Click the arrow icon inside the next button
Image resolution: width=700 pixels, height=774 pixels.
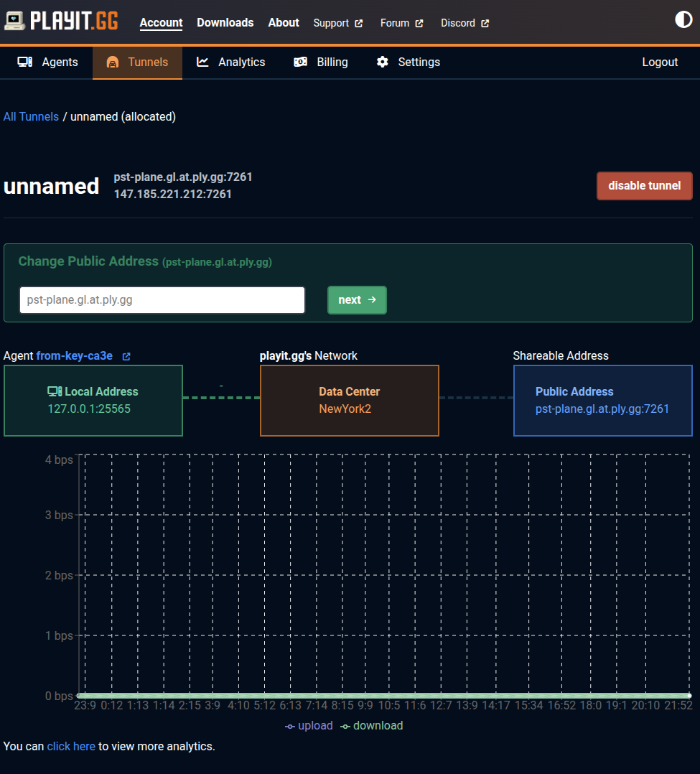click(x=371, y=299)
